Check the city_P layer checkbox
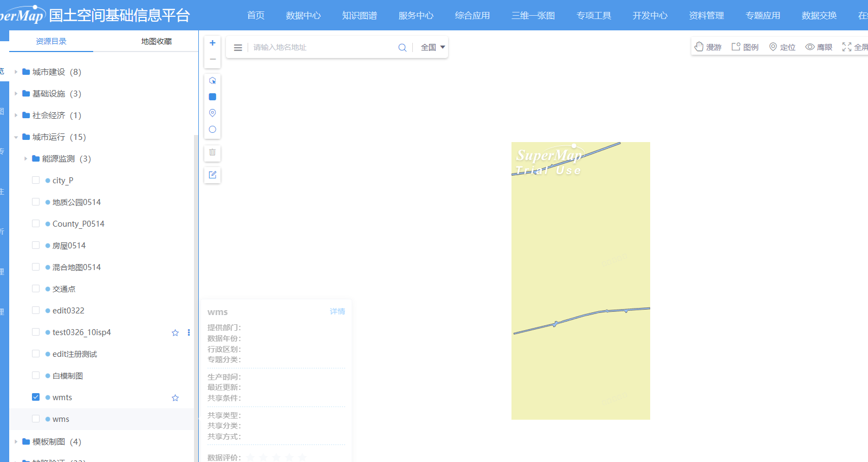The image size is (868, 462). pyautogui.click(x=36, y=180)
